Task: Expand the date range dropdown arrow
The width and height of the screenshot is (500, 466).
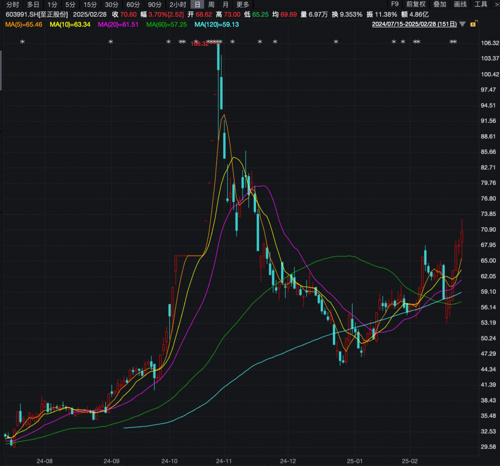Action: [462, 24]
